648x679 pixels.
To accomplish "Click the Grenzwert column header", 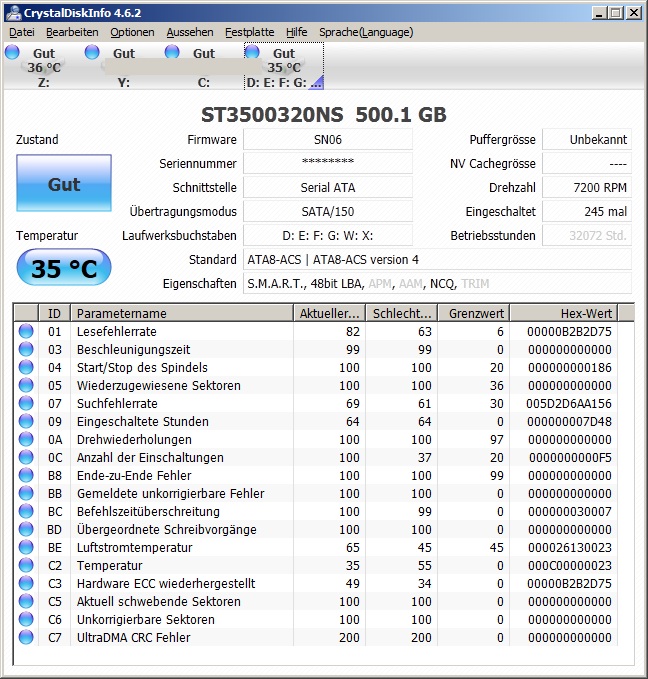I will coord(474,313).
